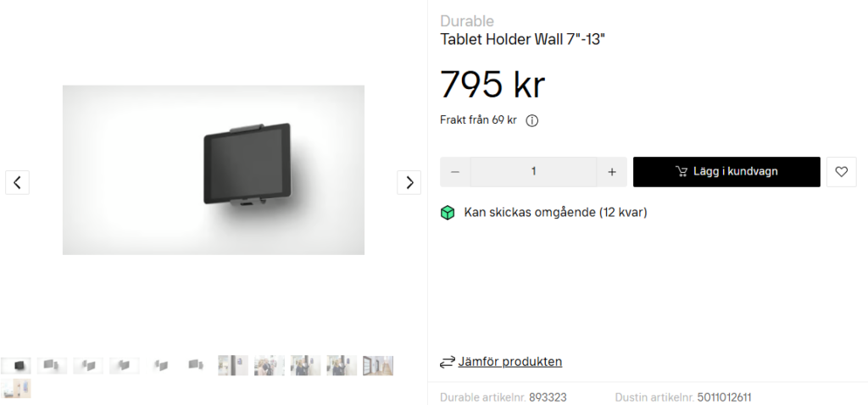Click the green in-stock cube icon
The width and height of the screenshot is (868, 405).
[x=448, y=213]
